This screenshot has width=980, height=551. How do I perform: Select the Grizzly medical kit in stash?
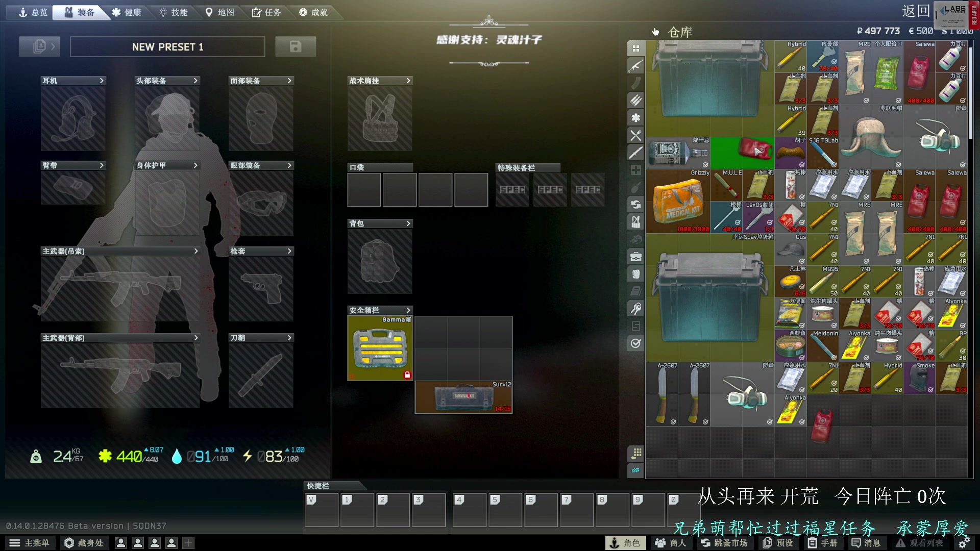(x=678, y=202)
